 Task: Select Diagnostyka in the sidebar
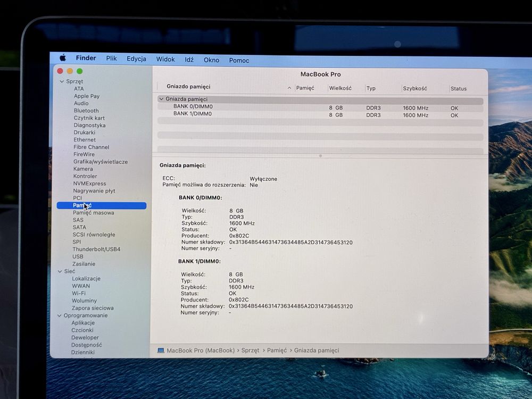[89, 125]
